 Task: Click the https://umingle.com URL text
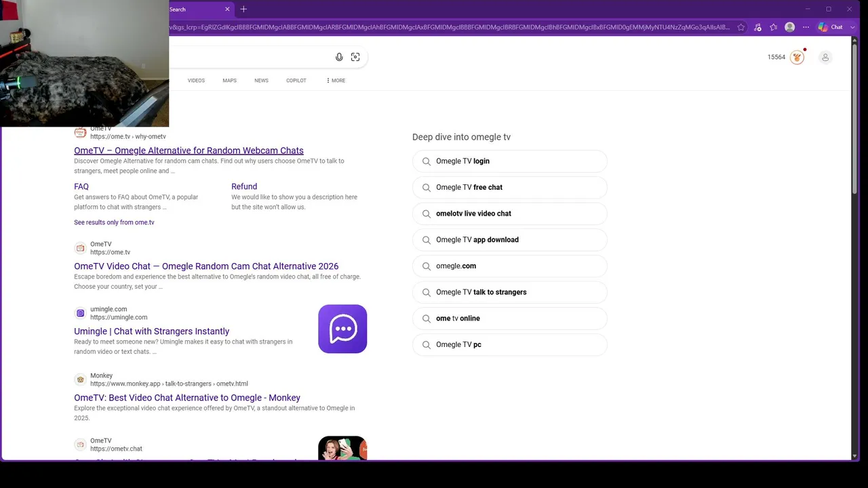click(119, 317)
